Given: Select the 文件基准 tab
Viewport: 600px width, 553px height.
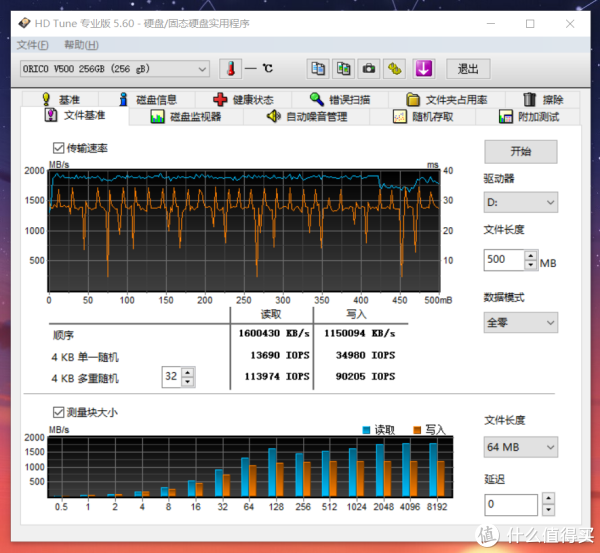Looking at the screenshot, I should point(75,115).
